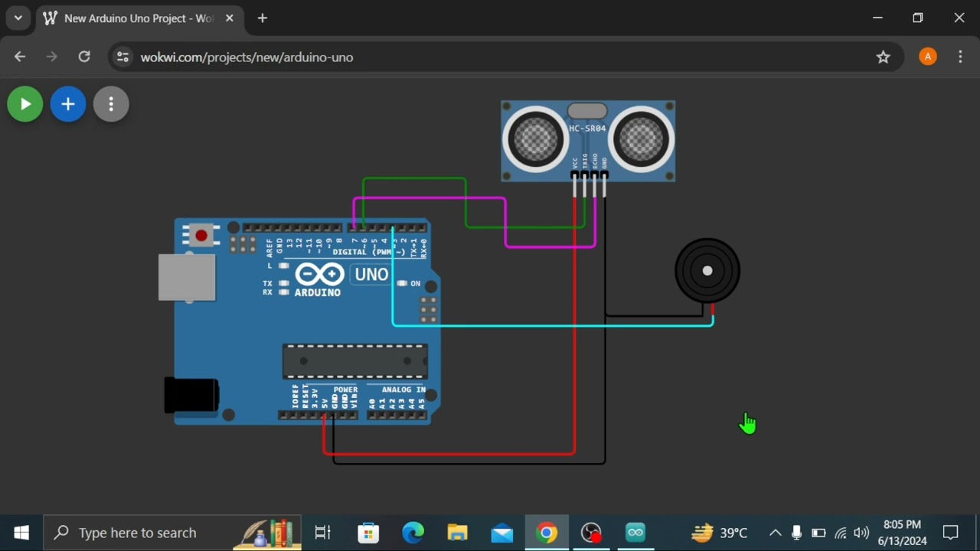Select the cyan wire to the buzzer

551,325
